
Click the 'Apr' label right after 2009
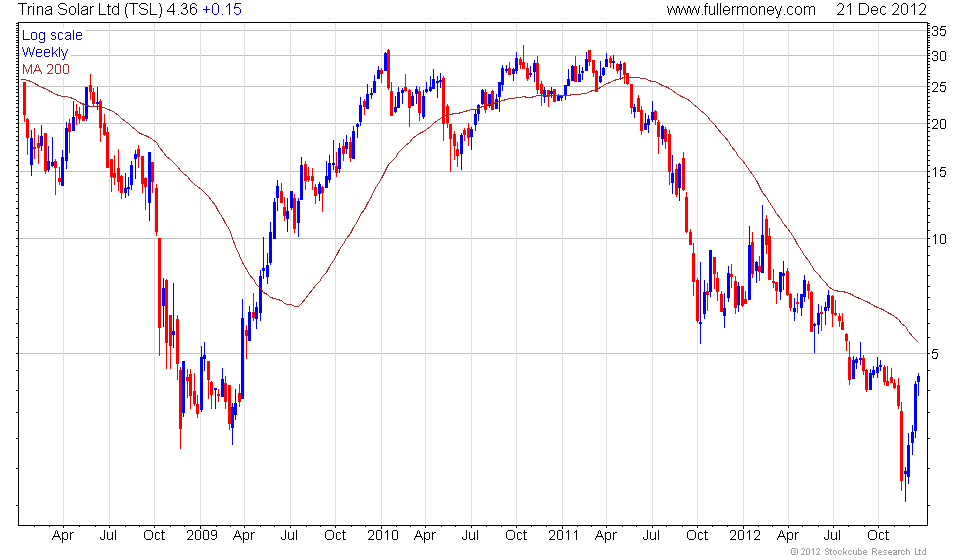pos(244,536)
